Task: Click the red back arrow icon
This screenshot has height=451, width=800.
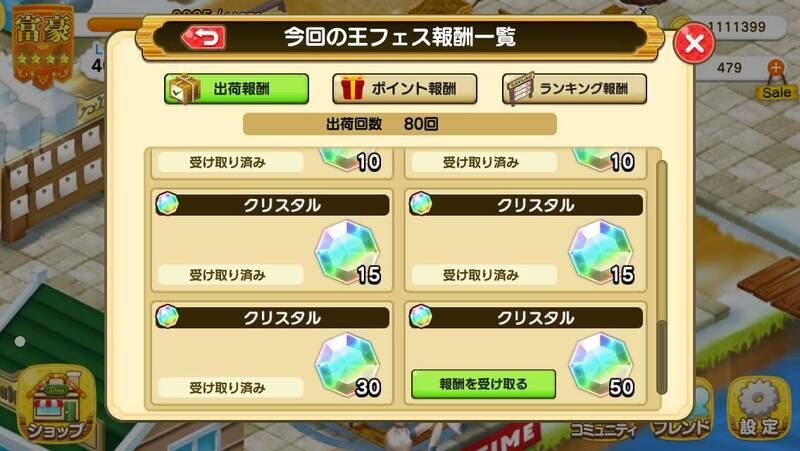Action: (204, 37)
